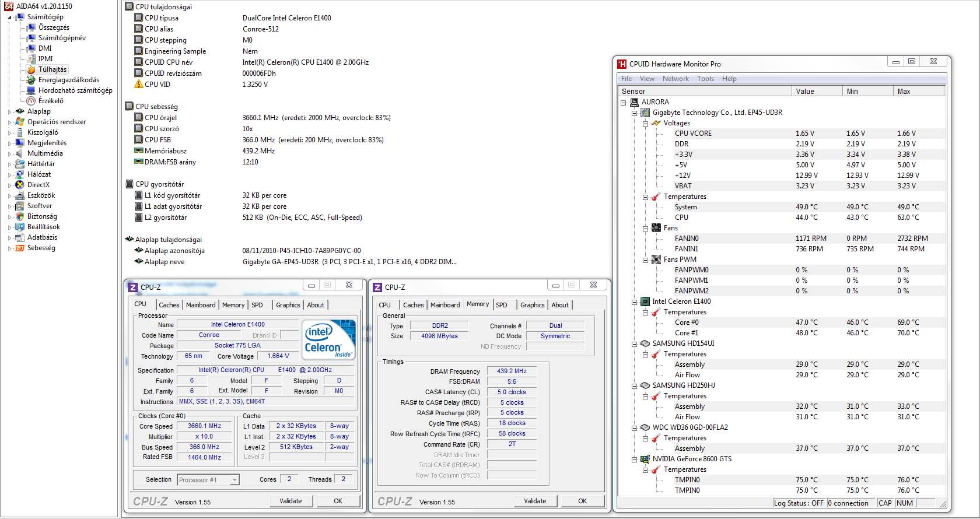Click the Operációs rendszer Windows icon

(x=20, y=122)
